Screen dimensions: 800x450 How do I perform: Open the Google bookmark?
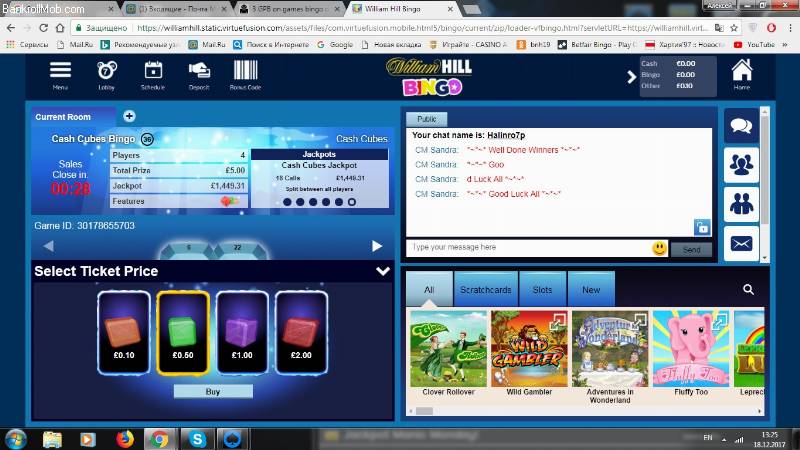point(335,45)
